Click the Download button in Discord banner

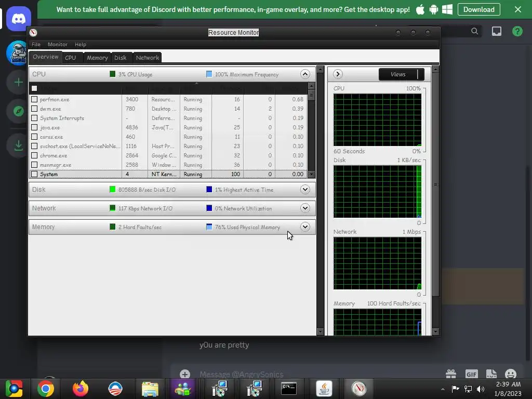tap(478, 9)
